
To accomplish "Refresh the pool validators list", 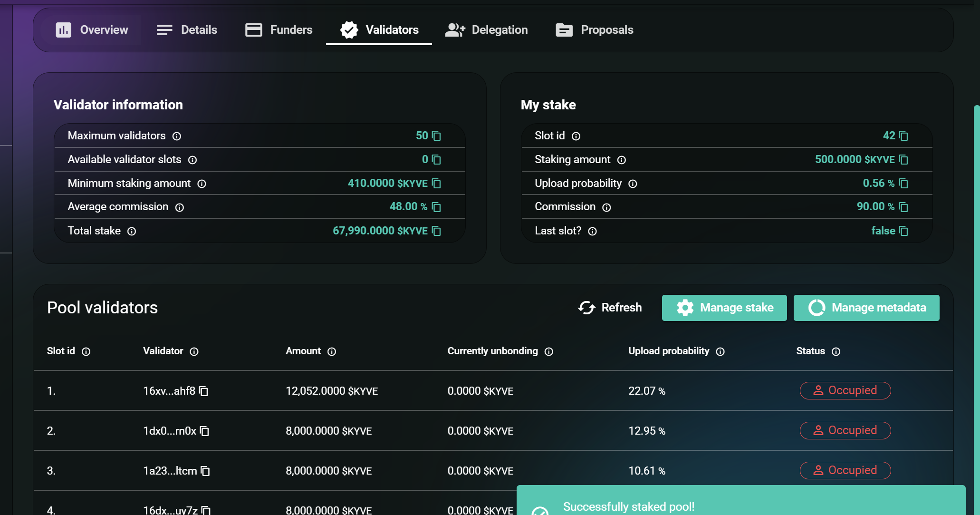I will [610, 308].
